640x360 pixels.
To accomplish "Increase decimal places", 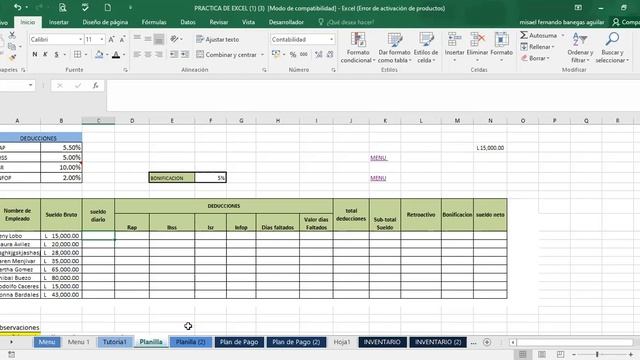I will point(318,54).
